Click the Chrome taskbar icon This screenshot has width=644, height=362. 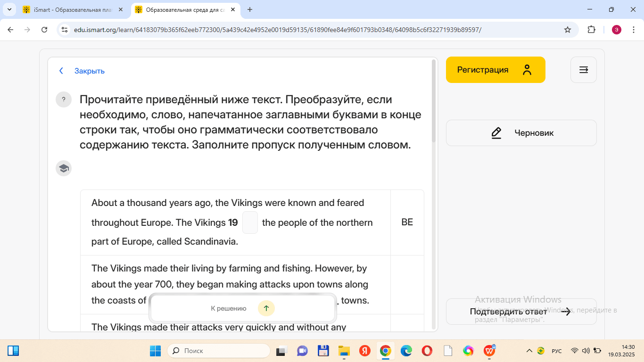386,351
